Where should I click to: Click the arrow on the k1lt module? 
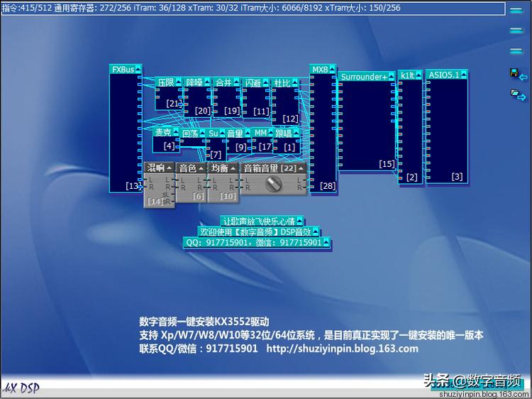(x=419, y=75)
